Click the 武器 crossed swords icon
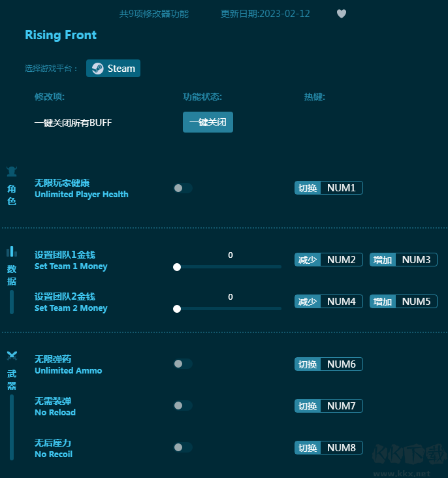Image resolution: width=448 pixels, height=478 pixels. [12, 356]
